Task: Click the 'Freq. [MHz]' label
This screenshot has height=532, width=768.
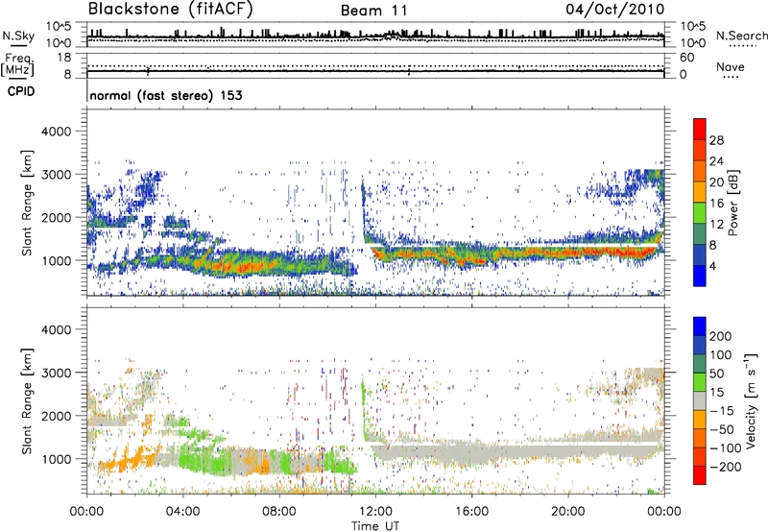Action: pos(17,64)
